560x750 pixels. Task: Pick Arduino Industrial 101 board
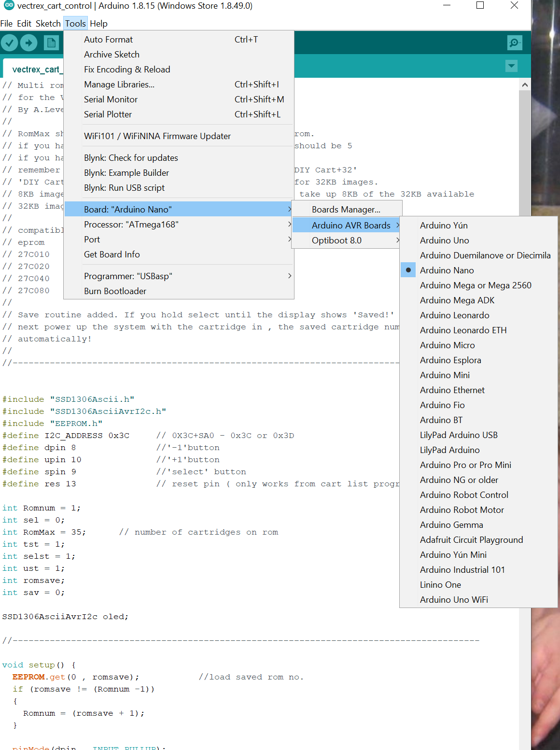pyautogui.click(x=479, y=570)
